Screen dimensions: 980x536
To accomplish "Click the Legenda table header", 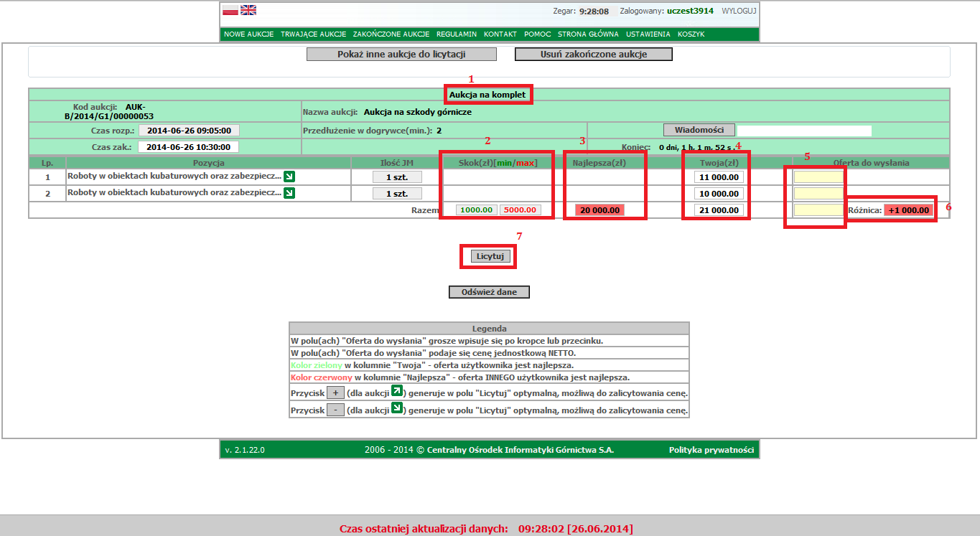I will coord(489,329).
